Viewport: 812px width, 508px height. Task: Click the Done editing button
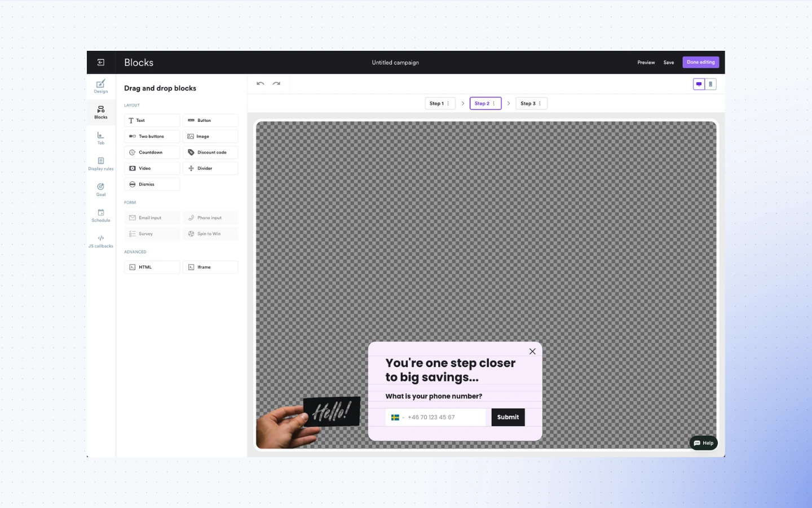[x=701, y=62]
